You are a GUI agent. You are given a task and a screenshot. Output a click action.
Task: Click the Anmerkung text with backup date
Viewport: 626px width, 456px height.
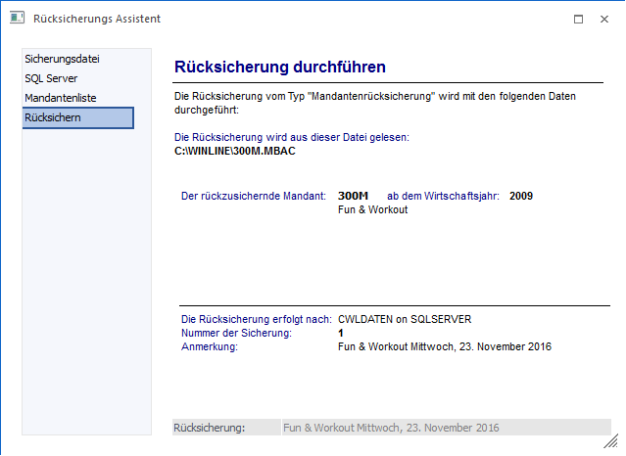tap(445, 347)
